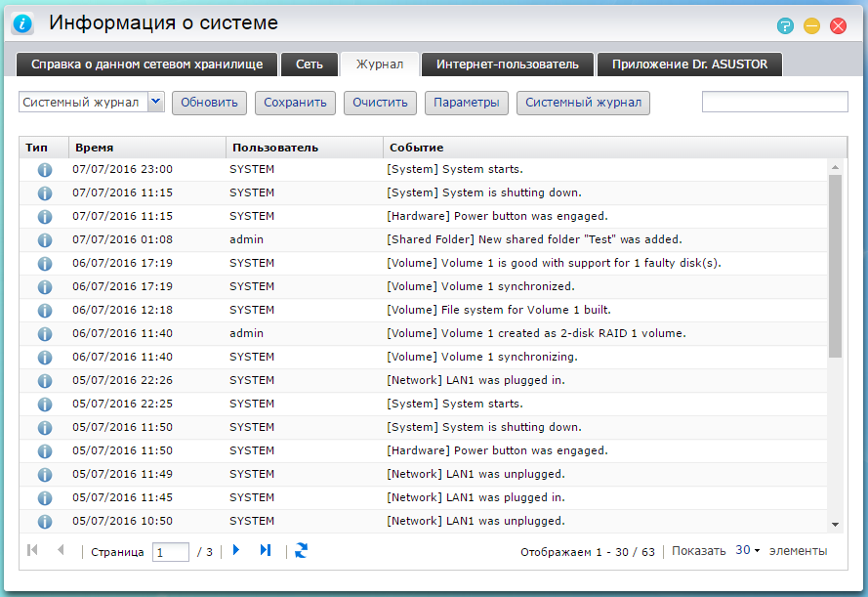
Task: Click the help question mark icon
Action: 785,26
